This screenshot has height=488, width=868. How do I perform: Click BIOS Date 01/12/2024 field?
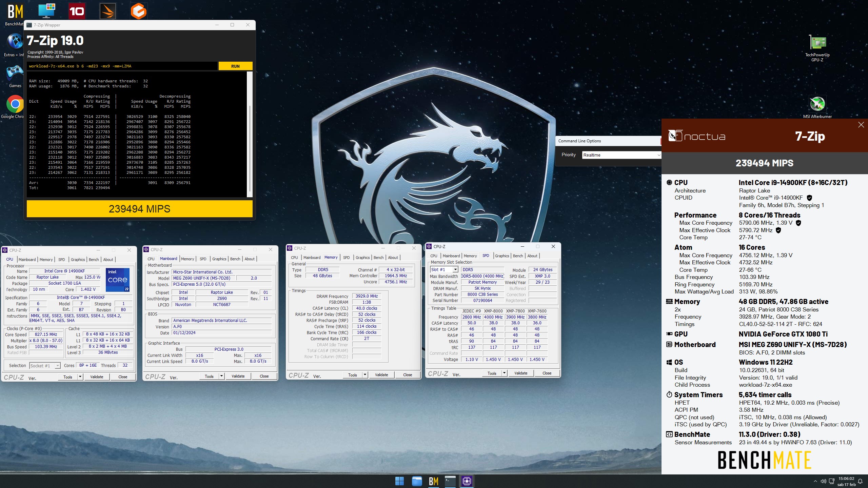tap(222, 333)
